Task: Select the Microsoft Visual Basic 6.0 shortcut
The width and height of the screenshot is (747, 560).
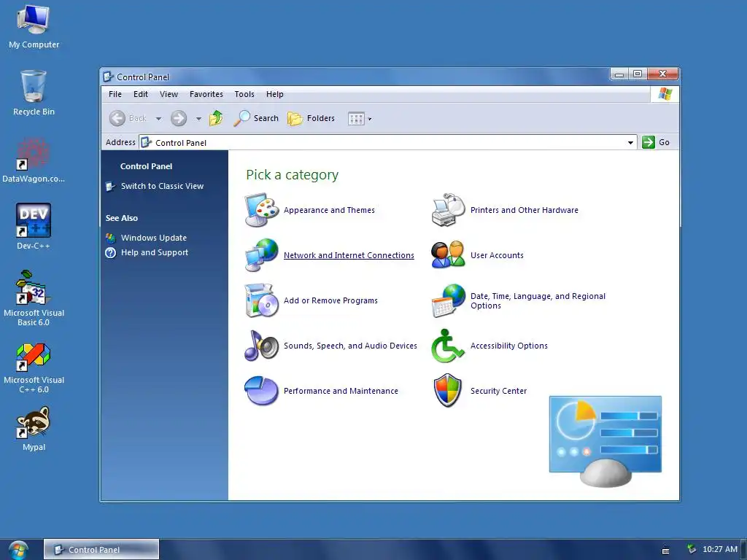Action: point(34,298)
